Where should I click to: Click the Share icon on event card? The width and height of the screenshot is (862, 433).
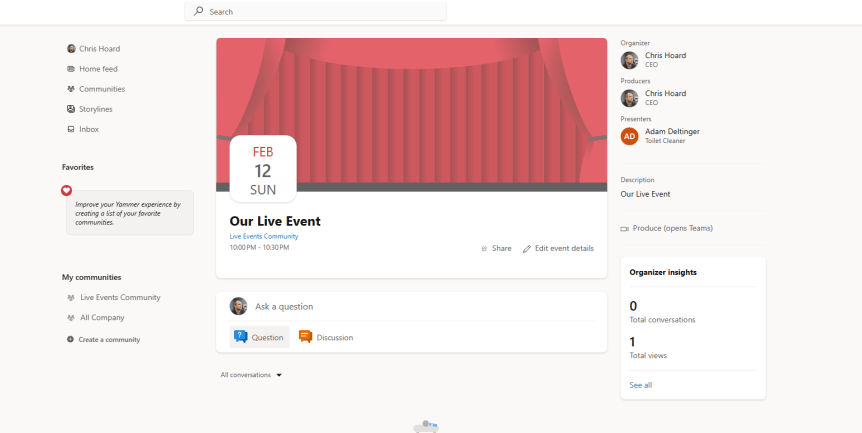point(484,248)
